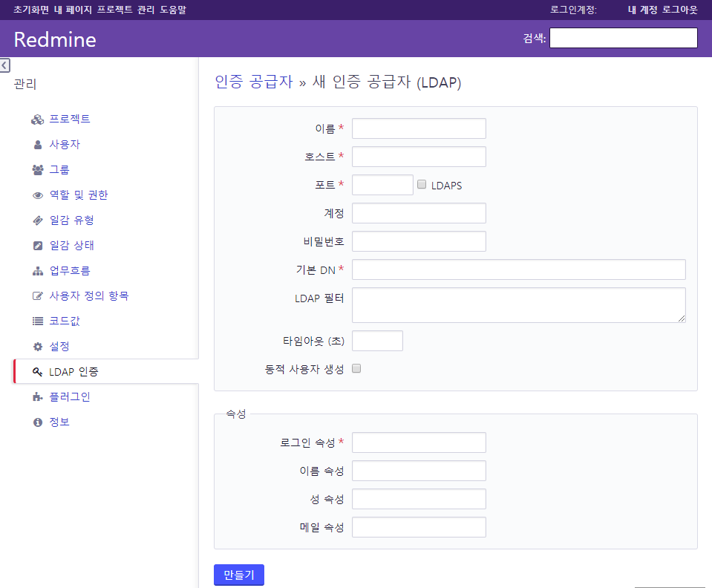Click the key icon beside LDAP 인증
This screenshot has height=588, width=712.
point(38,372)
